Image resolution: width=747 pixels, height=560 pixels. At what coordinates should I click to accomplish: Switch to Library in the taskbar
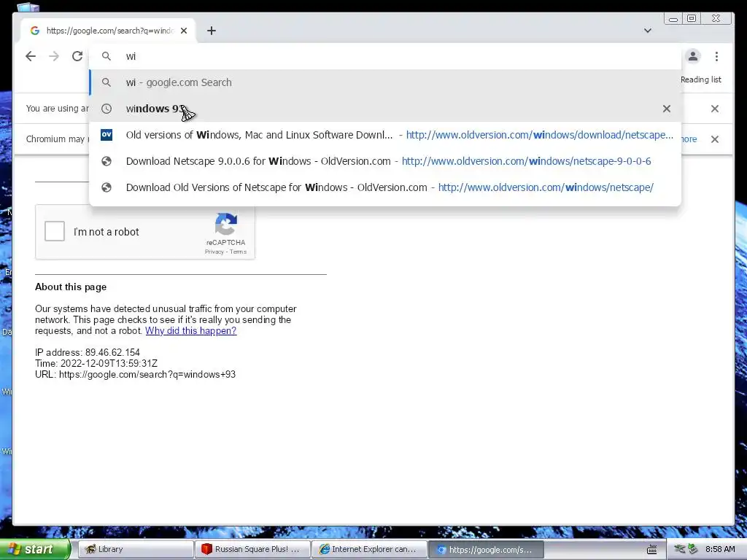point(135,549)
